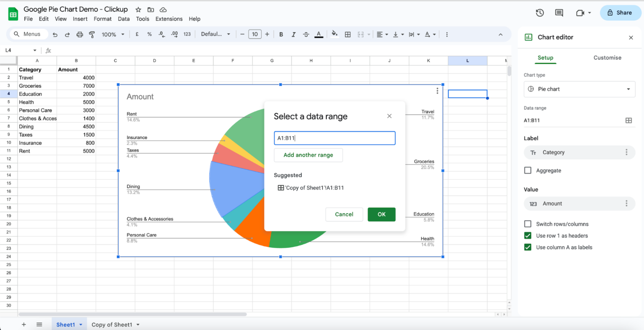This screenshot has width=644, height=330.
Task: Click the data range input showing A1:B11
Action: (x=334, y=138)
